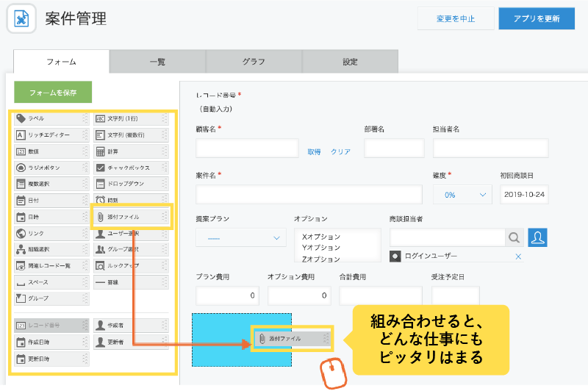This screenshot has height=391, width=588.
Task: Pick the リッチエディター field from the palette
Action: click(x=50, y=135)
